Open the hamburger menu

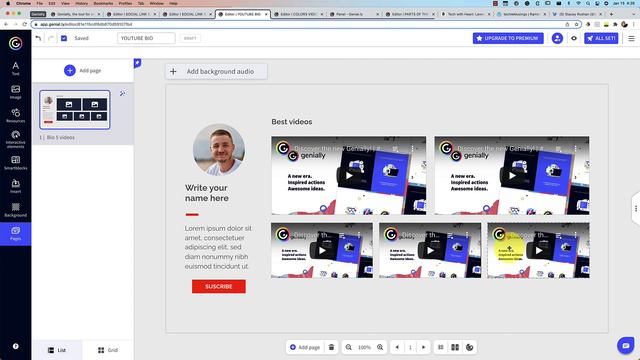tap(631, 38)
